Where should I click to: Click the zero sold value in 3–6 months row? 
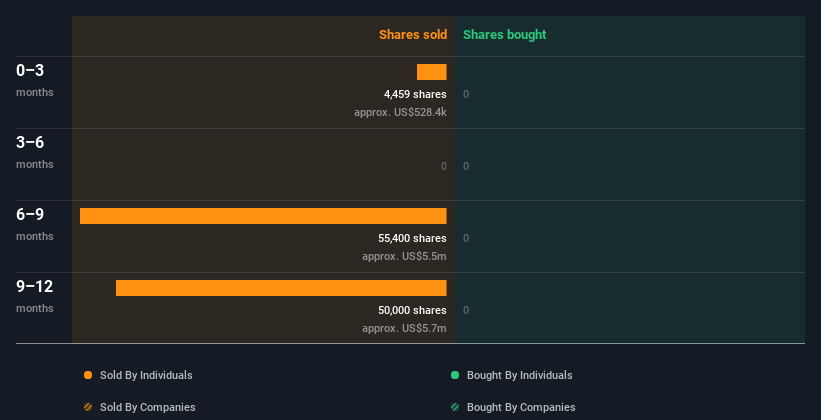(444, 167)
